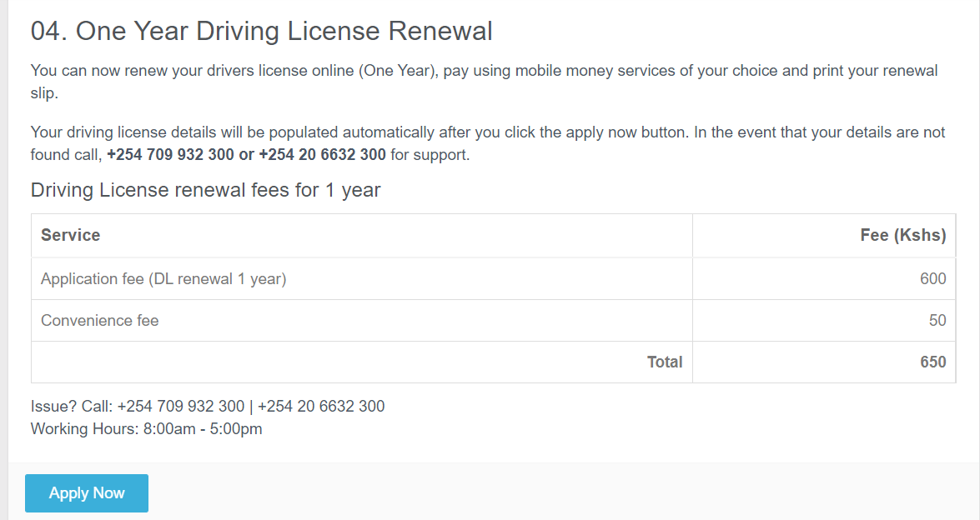
Task: Select the Application fee (DL renewal 1 year) cell
Action: [x=163, y=279]
